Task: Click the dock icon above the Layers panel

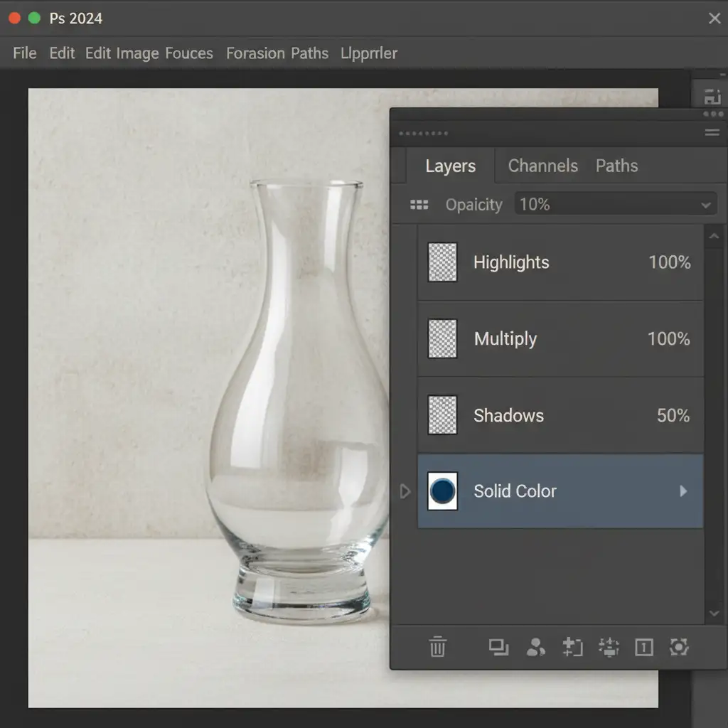Action: tap(712, 97)
